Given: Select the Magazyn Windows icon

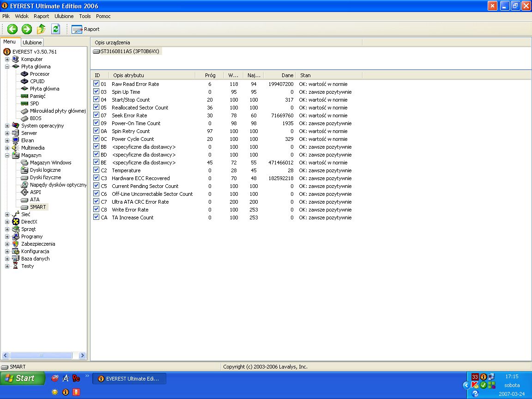Looking at the screenshot, I should (x=24, y=163).
